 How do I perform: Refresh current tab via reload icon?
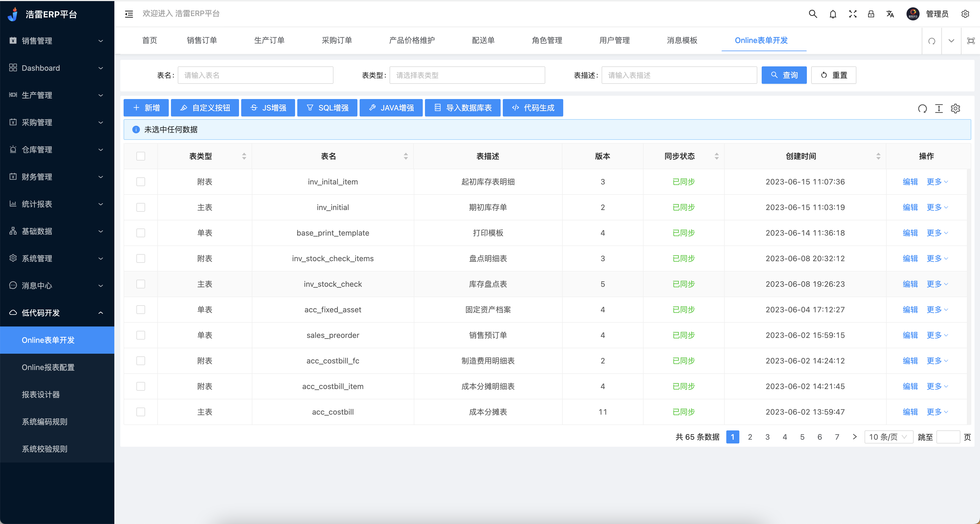932,41
